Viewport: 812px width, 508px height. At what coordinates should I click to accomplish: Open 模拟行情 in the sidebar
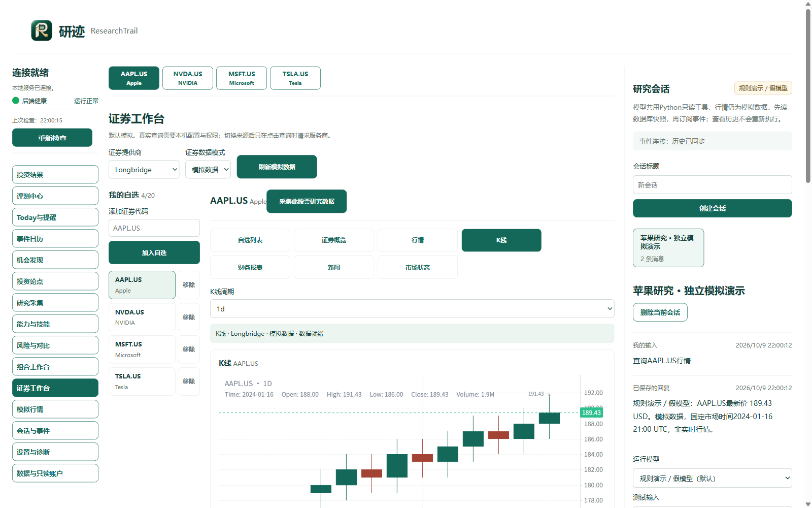pyautogui.click(x=55, y=409)
